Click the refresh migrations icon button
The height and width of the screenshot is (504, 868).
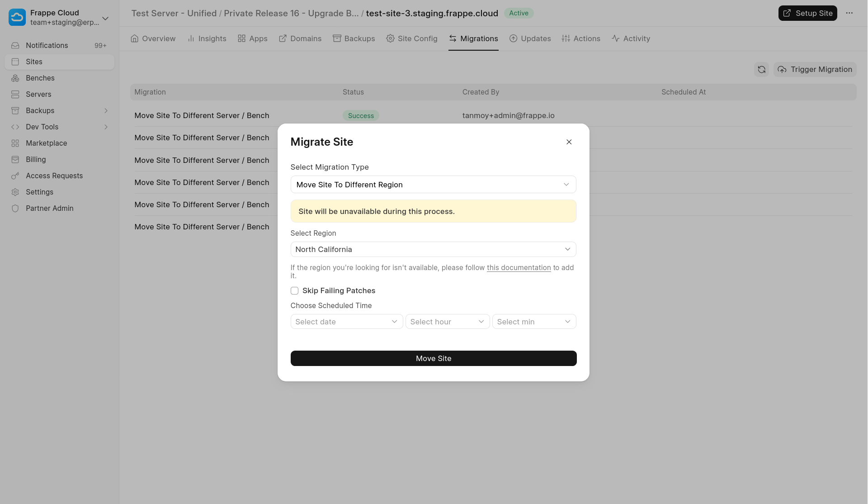pos(761,69)
